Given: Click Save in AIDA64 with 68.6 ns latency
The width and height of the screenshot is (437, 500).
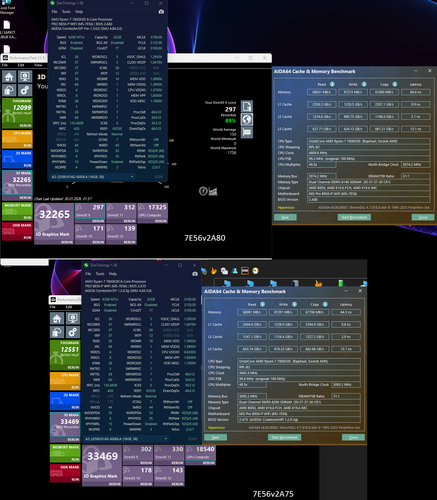Looking at the screenshot, I should tap(285, 217).
